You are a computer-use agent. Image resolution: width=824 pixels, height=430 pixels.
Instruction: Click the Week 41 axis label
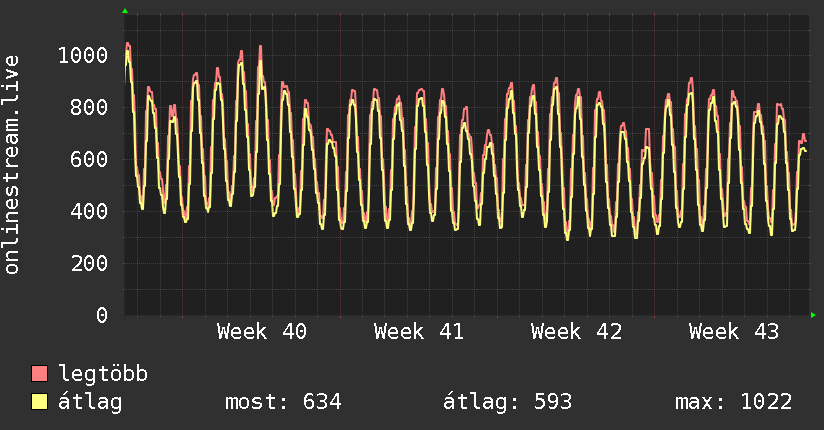coord(419,332)
